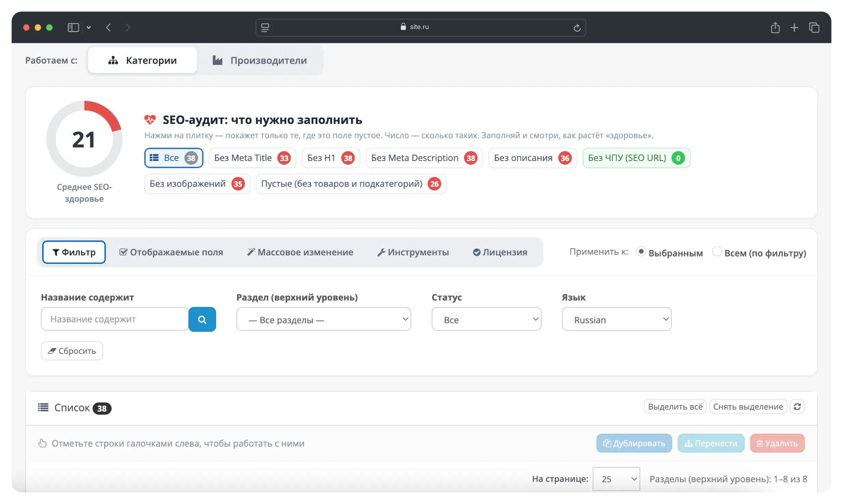Switch to the Категории tab
The width and height of the screenshot is (843, 504).
142,60
